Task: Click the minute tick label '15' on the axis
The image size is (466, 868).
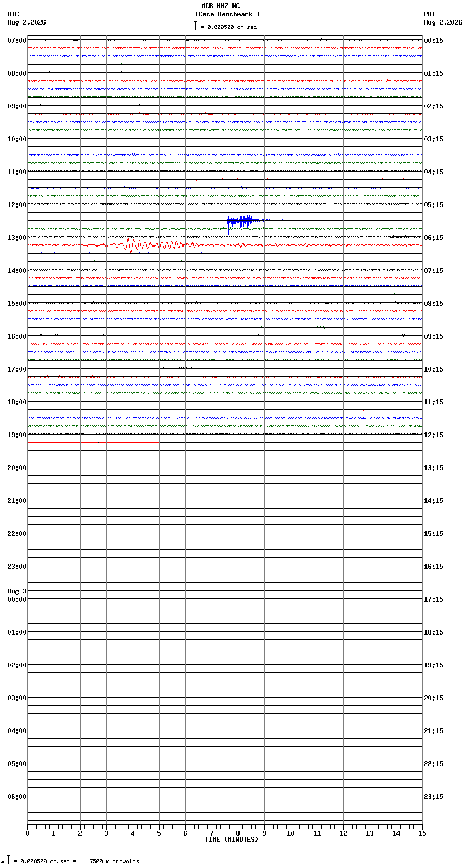Action: [x=422, y=833]
